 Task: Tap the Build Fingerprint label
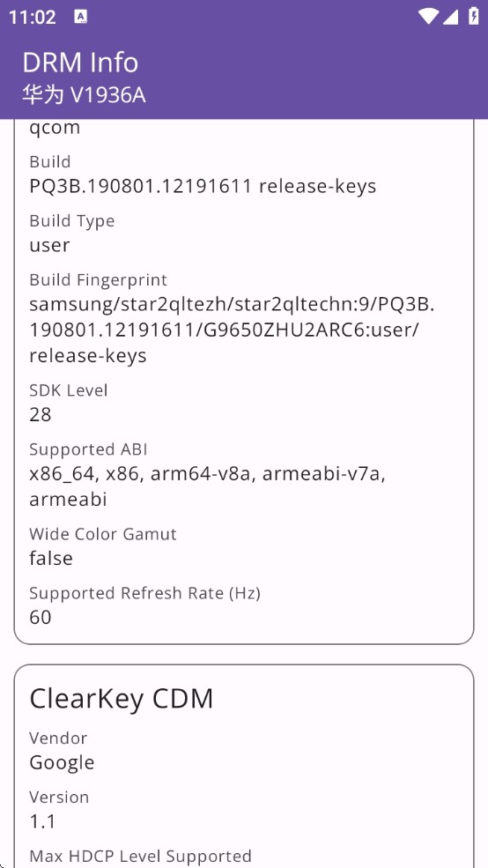pos(98,280)
